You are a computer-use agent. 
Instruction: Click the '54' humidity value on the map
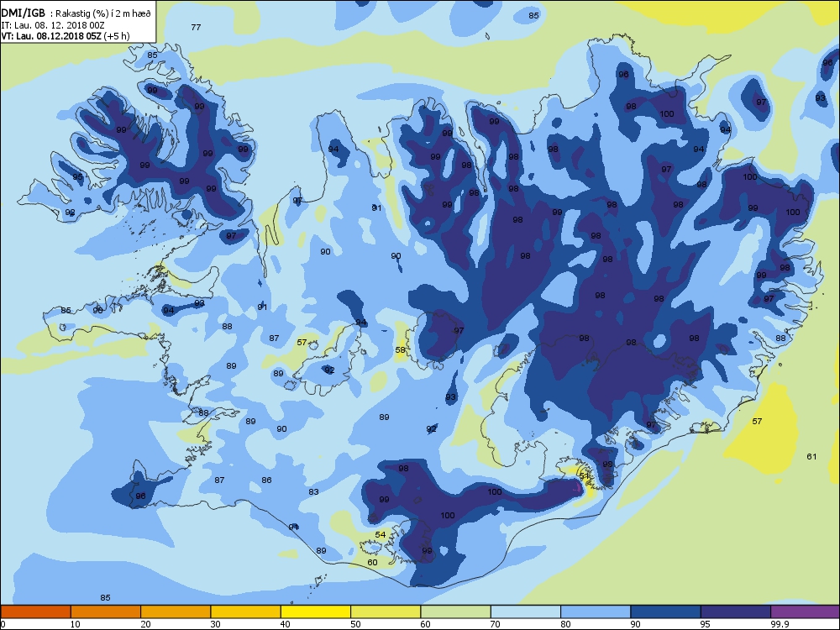(381, 534)
